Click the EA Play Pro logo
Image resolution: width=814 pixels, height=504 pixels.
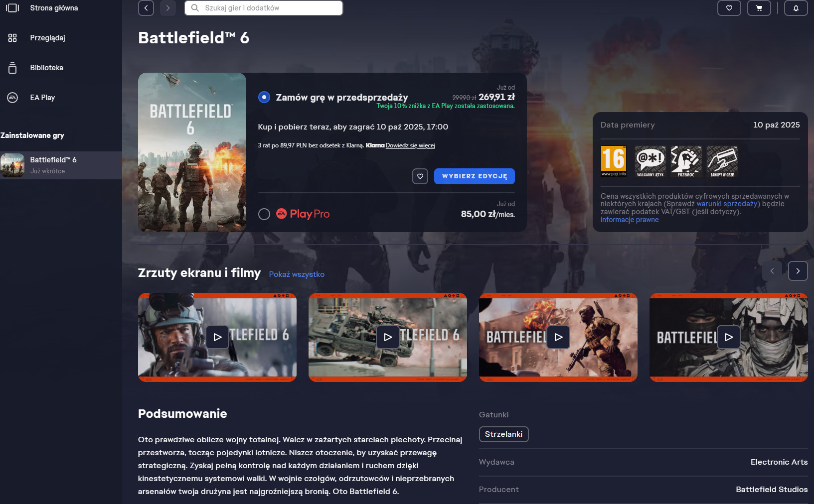[x=303, y=214]
